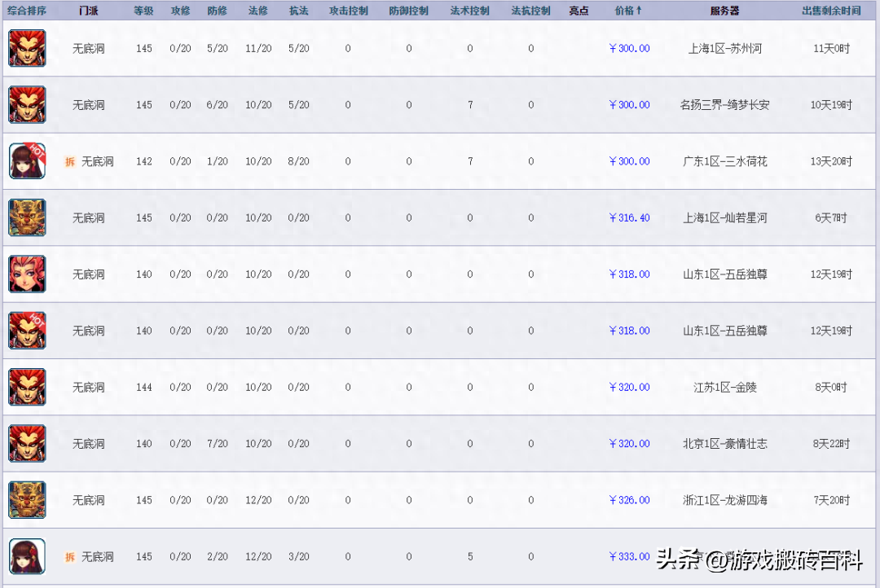This screenshot has height=588, width=880.
Task: Click the 攻击控制 column header
Action: click(x=349, y=10)
